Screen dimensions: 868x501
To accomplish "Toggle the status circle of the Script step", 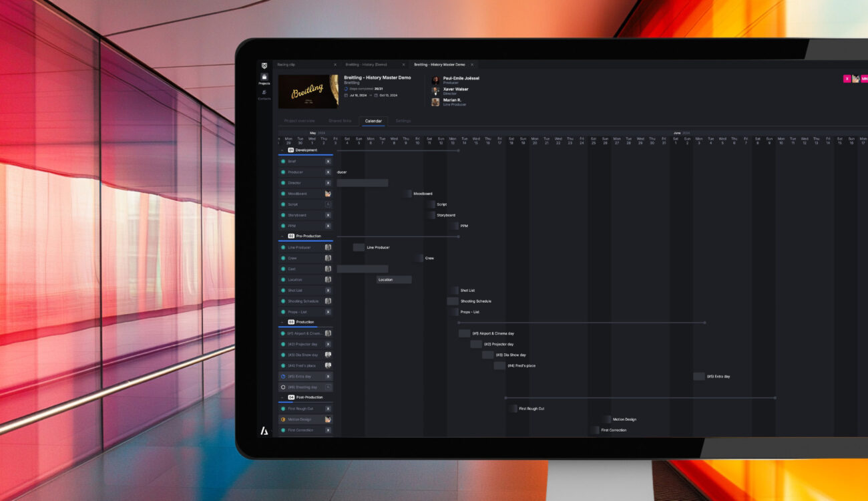I will coord(283,204).
